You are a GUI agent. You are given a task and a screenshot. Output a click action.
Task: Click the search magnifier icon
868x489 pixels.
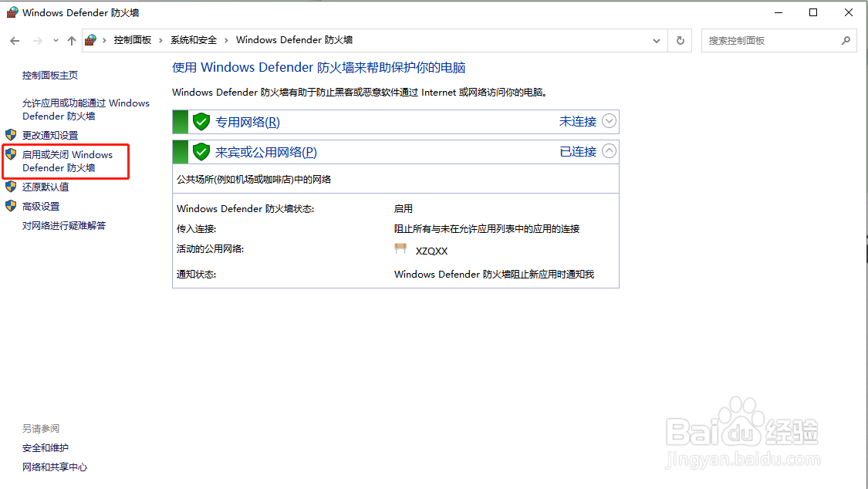pos(846,40)
